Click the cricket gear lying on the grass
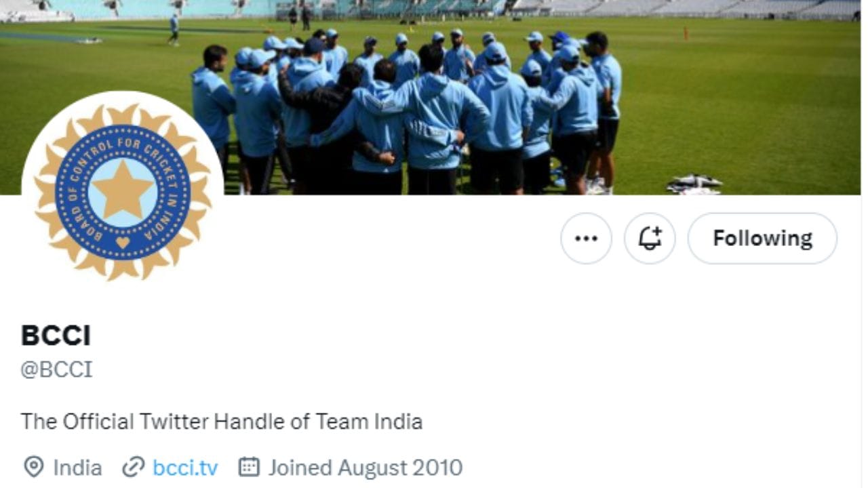The image size is (868, 488). [x=693, y=184]
